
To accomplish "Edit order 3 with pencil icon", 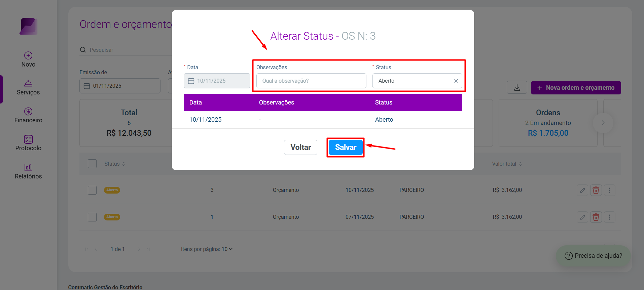I will 582,190.
